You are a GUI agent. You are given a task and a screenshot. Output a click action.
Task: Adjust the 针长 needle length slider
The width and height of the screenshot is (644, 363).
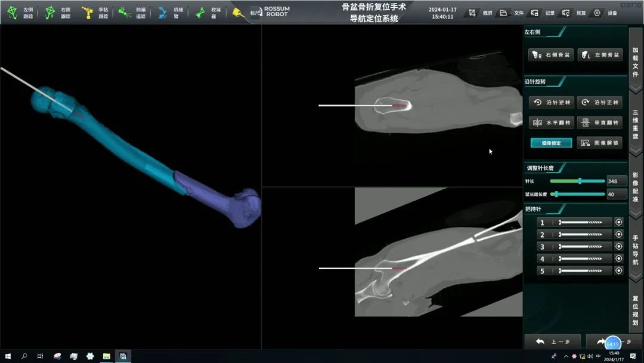pyautogui.click(x=580, y=181)
